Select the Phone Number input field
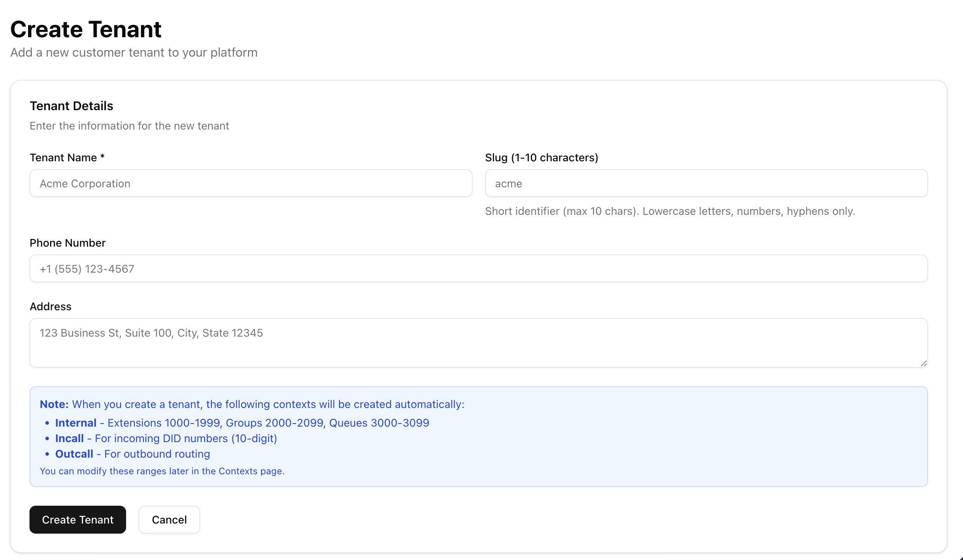Image resolution: width=963 pixels, height=560 pixels. [x=478, y=268]
